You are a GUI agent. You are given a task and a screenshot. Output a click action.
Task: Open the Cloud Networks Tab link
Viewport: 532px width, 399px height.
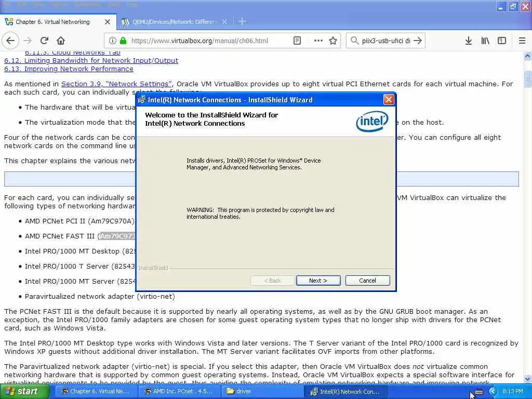click(73, 53)
